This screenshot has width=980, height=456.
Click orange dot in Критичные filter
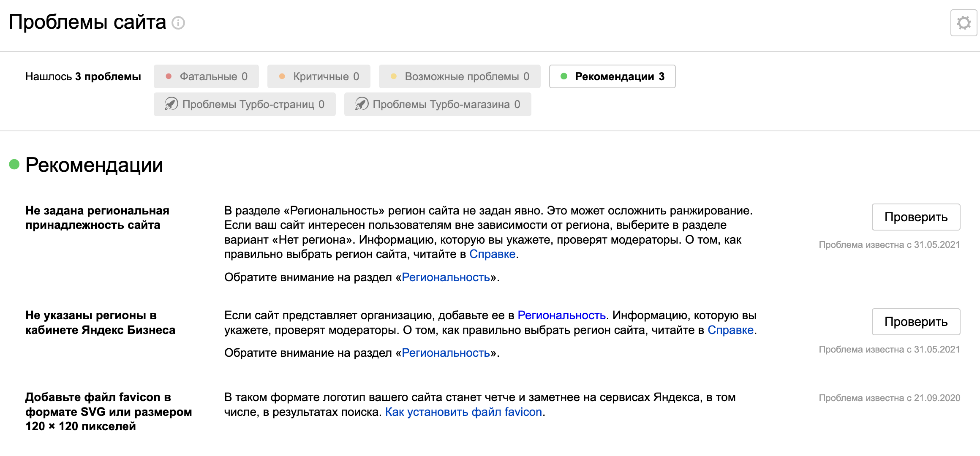click(282, 76)
